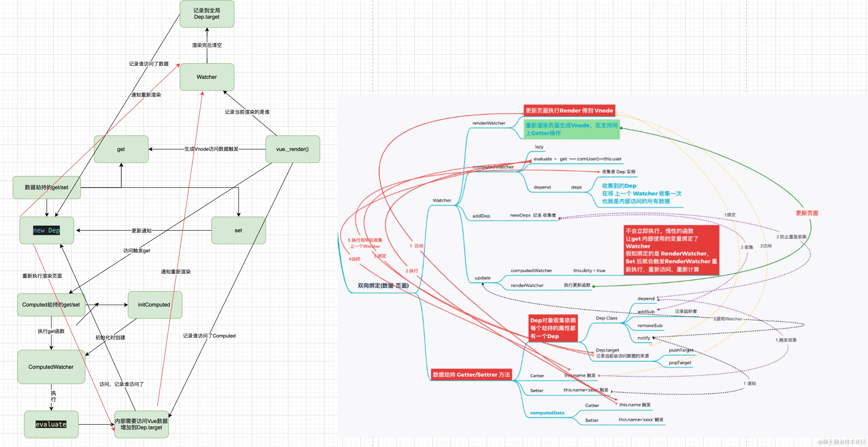Select the 数据劫持的get/set node

click(46, 187)
